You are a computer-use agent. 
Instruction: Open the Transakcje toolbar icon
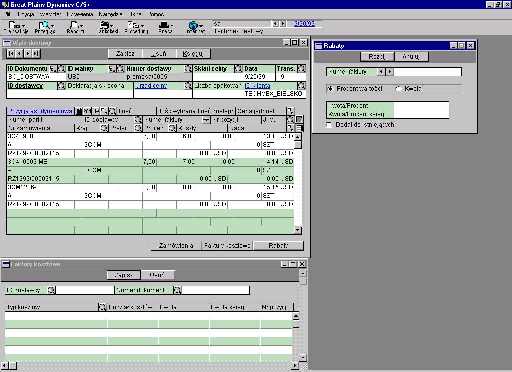15,27
